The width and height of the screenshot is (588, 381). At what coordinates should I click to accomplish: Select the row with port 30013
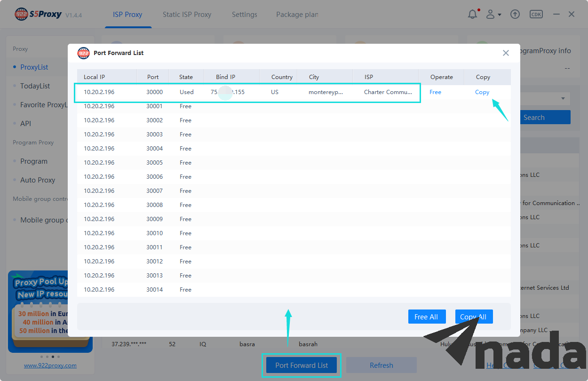pyautogui.click(x=294, y=276)
